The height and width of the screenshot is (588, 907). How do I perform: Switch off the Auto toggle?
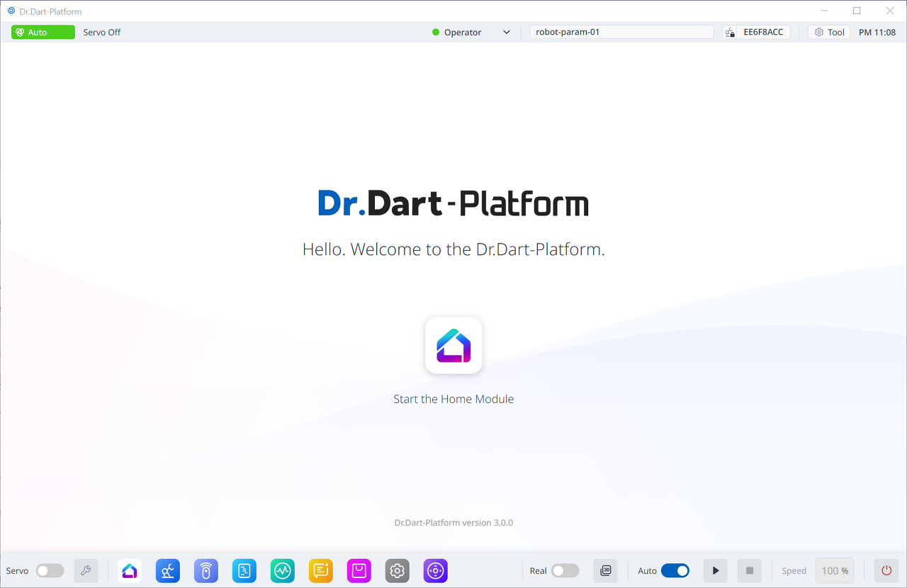pos(675,570)
